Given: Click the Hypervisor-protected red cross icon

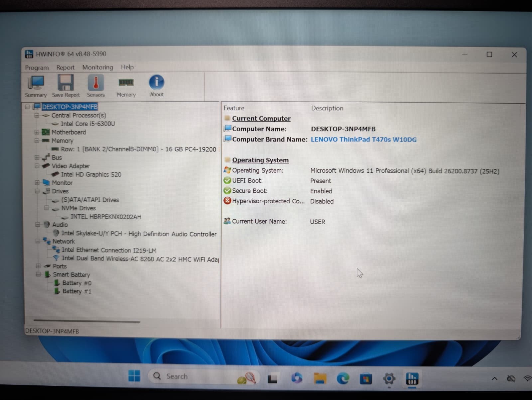Looking at the screenshot, I should [x=227, y=201].
